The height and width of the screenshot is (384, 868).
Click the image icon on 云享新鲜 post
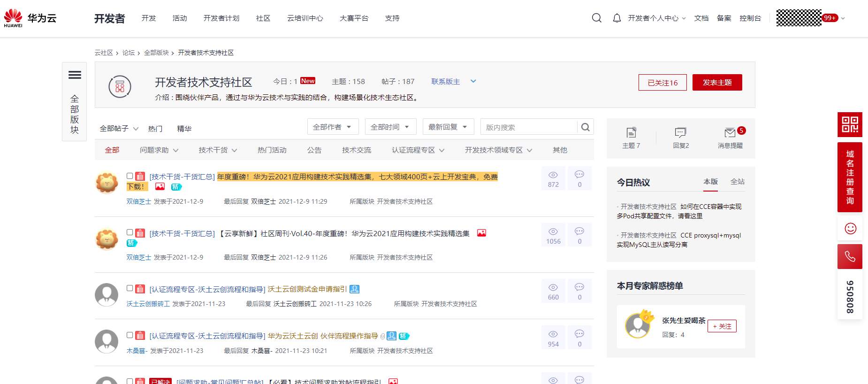pyautogui.click(x=481, y=233)
